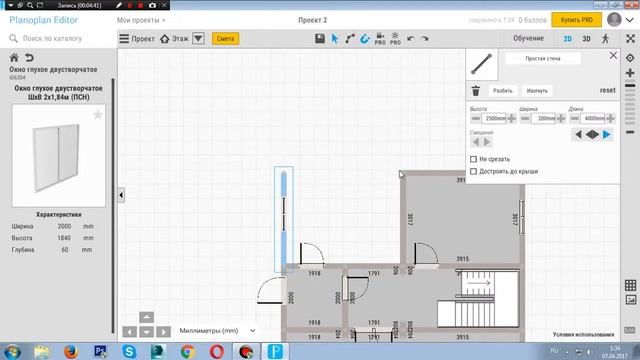Screen dimensions: 640x360
Task: Click the PRO lighting icon
Action: [x=395, y=38]
